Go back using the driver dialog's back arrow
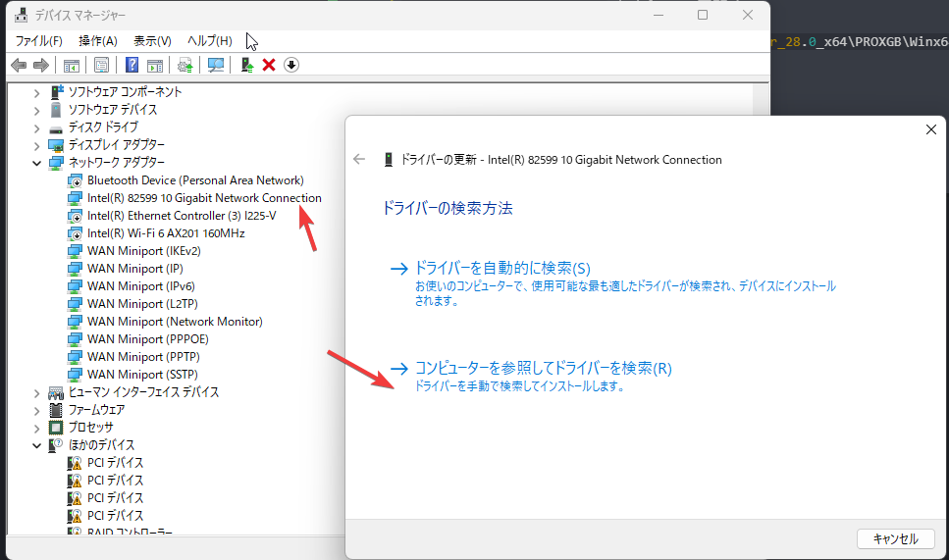Viewport: 949px width, 560px height. tap(359, 159)
